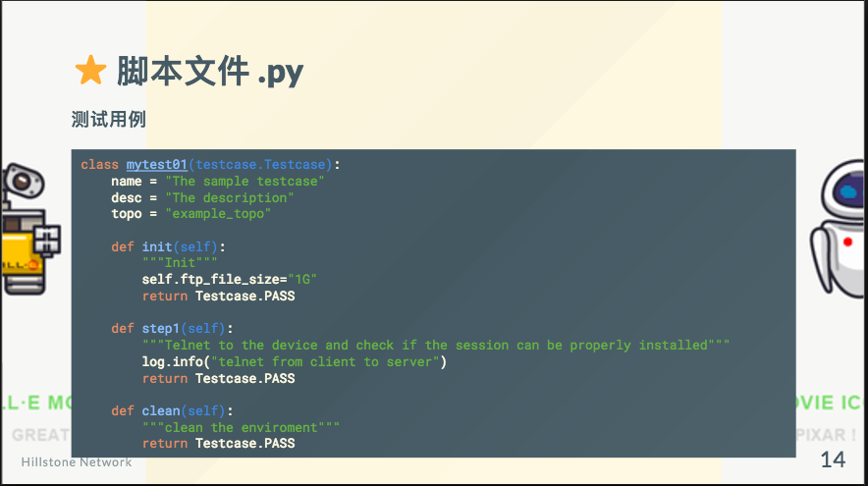This screenshot has width=868, height=486.
Task: Click the self.ftp_file_size="1G" line
Action: [229, 280]
